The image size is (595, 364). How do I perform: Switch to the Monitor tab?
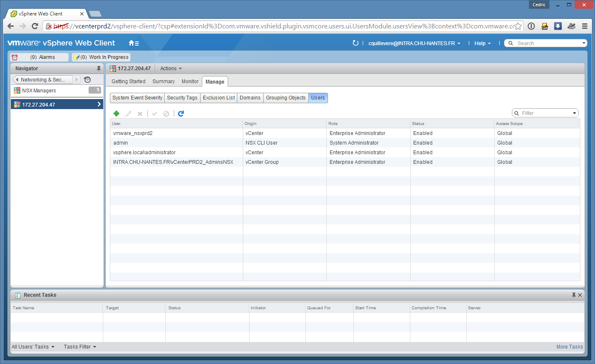190,81
